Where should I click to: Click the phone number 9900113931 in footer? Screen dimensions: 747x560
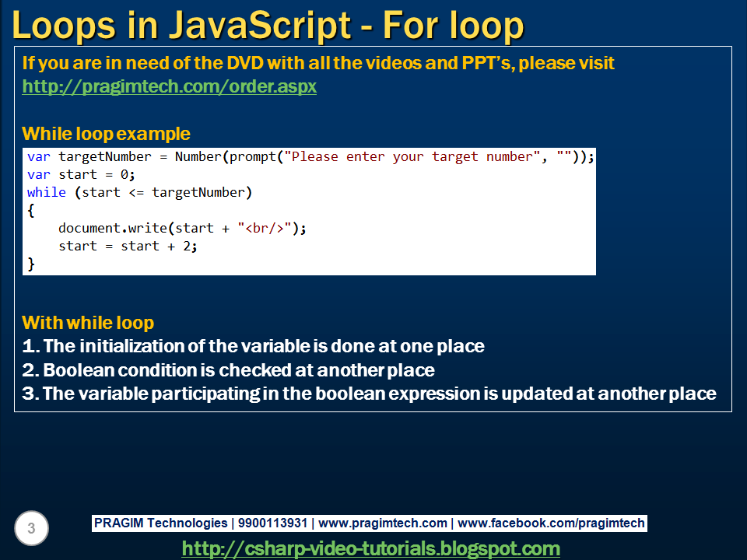point(272,523)
